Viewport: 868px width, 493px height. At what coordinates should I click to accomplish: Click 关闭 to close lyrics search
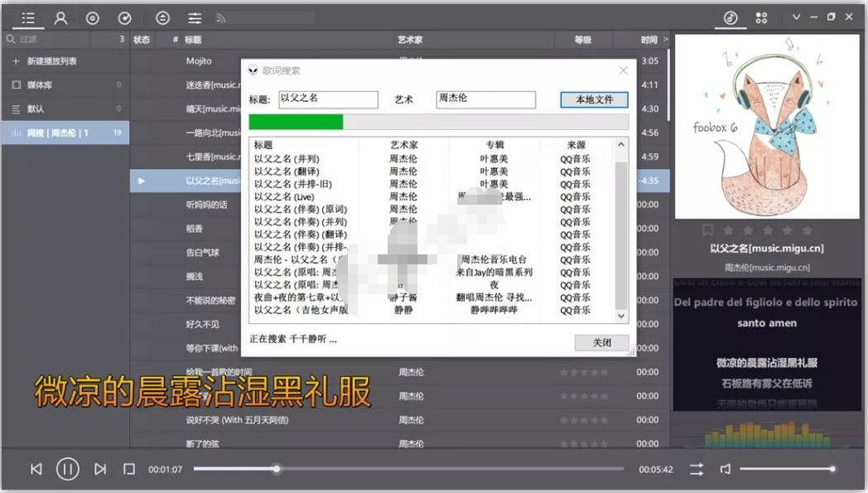tap(601, 342)
